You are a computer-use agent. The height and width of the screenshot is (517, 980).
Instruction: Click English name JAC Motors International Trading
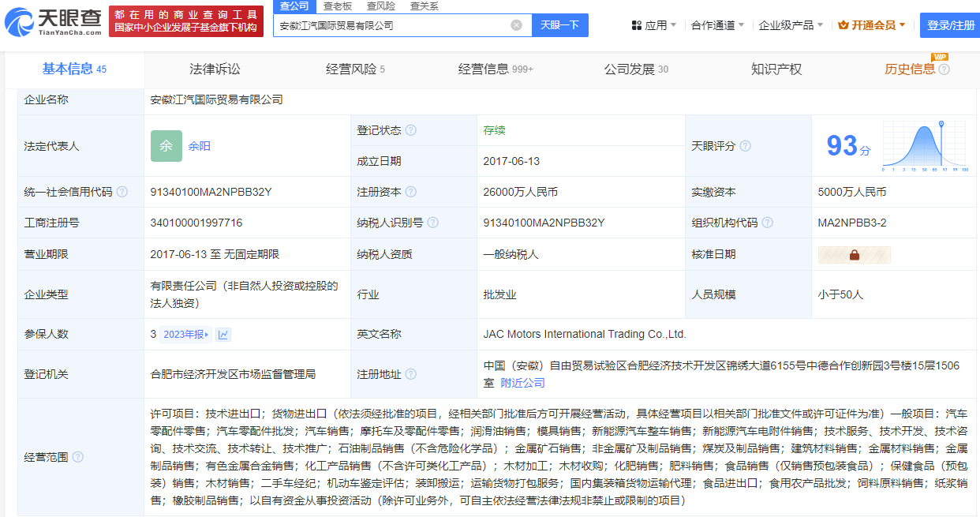[585, 334]
